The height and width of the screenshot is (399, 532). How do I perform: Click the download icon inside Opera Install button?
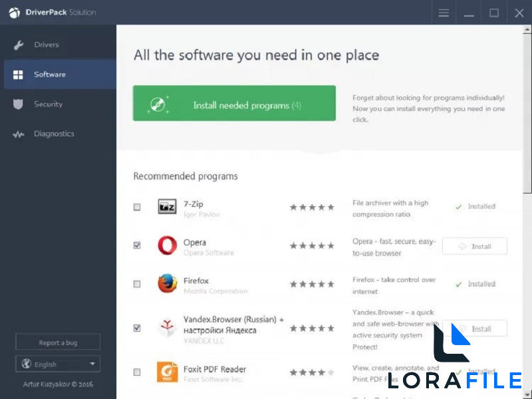click(x=462, y=246)
